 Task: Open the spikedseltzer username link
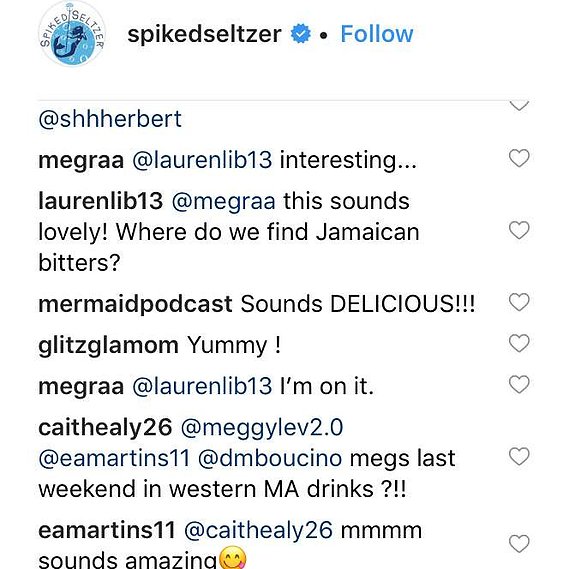click(x=204, y=34)
